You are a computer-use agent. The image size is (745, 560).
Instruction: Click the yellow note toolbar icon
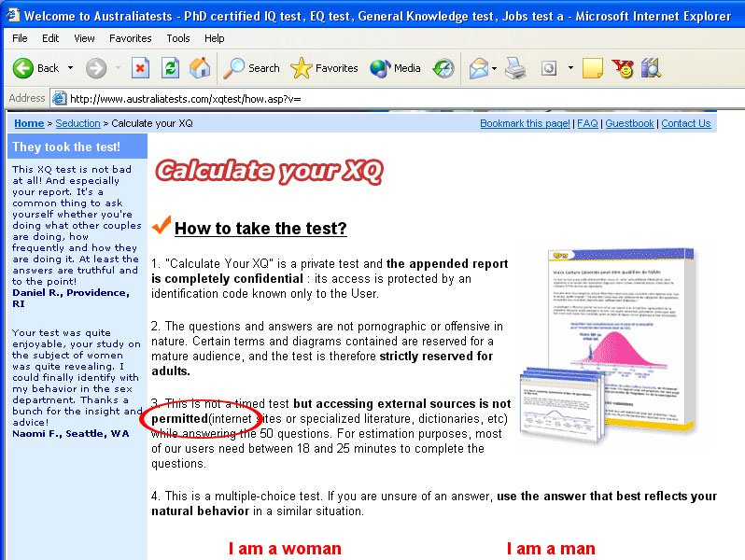pyautogui.click(x=593, y=68)
